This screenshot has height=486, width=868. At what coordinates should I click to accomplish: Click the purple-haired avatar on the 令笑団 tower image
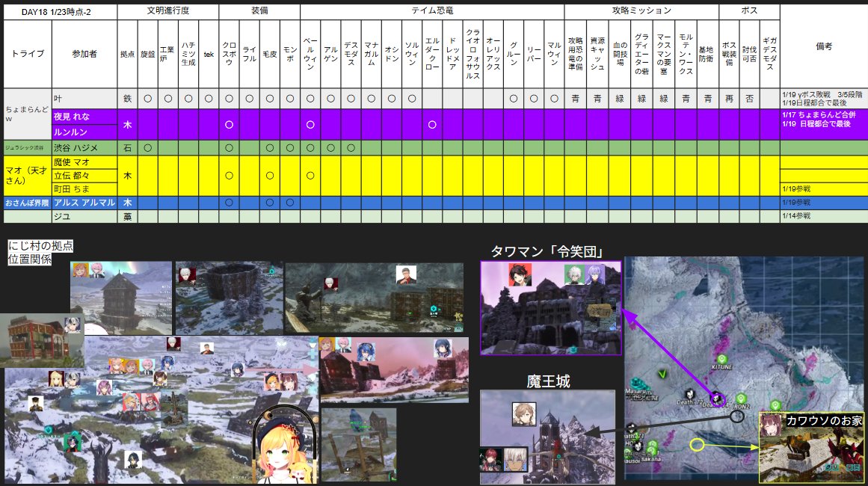[x=596, y=275]
